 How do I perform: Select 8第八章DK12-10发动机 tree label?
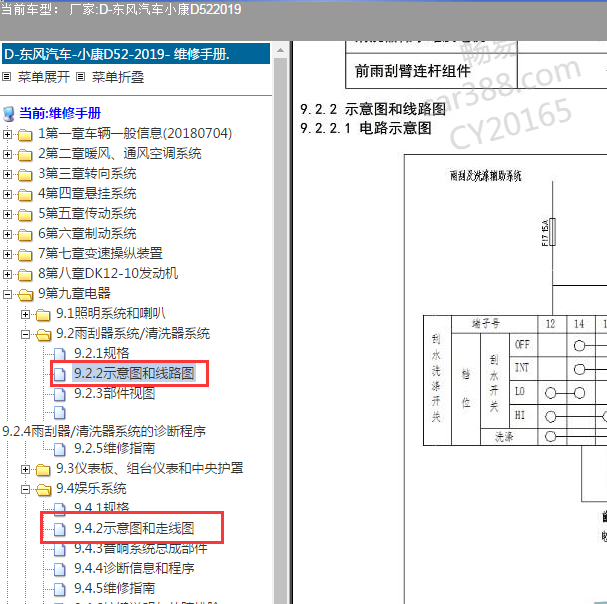[108, 274]
